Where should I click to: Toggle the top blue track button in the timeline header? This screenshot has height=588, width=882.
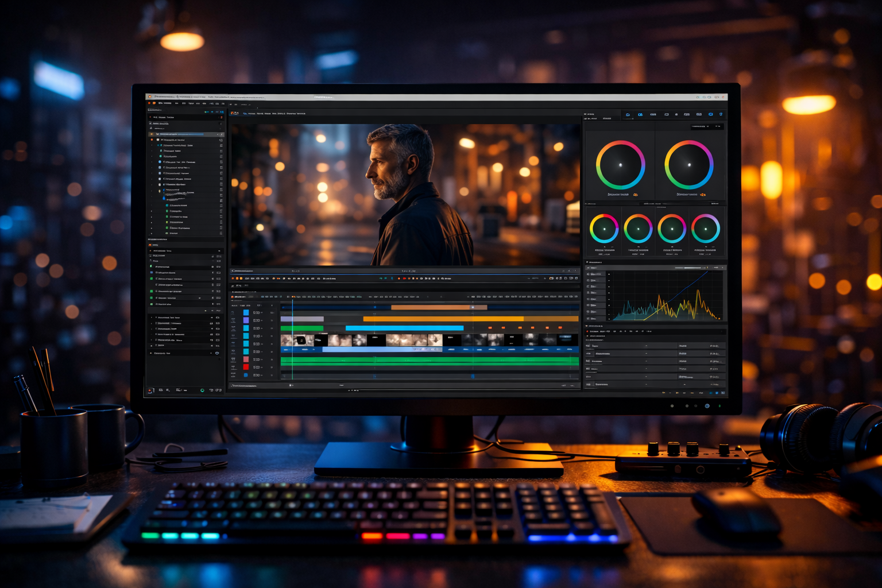pyautogui.click(x=246, y=313)
